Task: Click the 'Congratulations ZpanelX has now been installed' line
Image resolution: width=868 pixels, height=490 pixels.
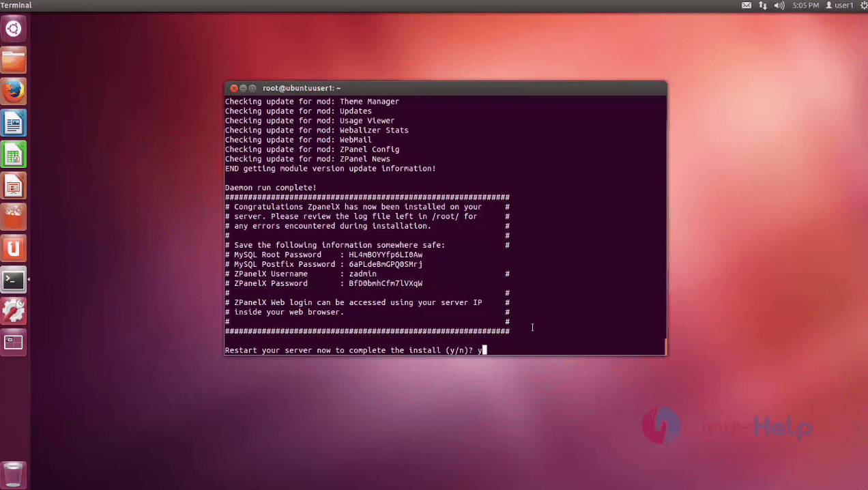Action: coord(367,207)
